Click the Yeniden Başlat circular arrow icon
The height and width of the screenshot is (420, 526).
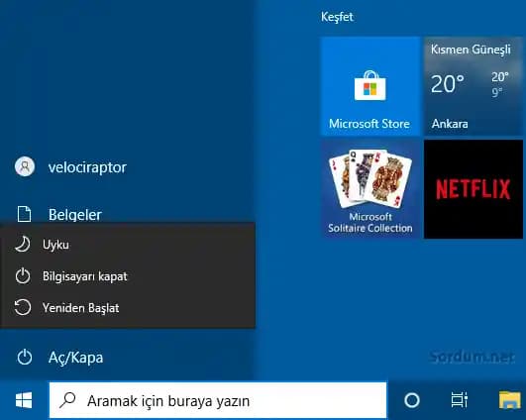23,307
